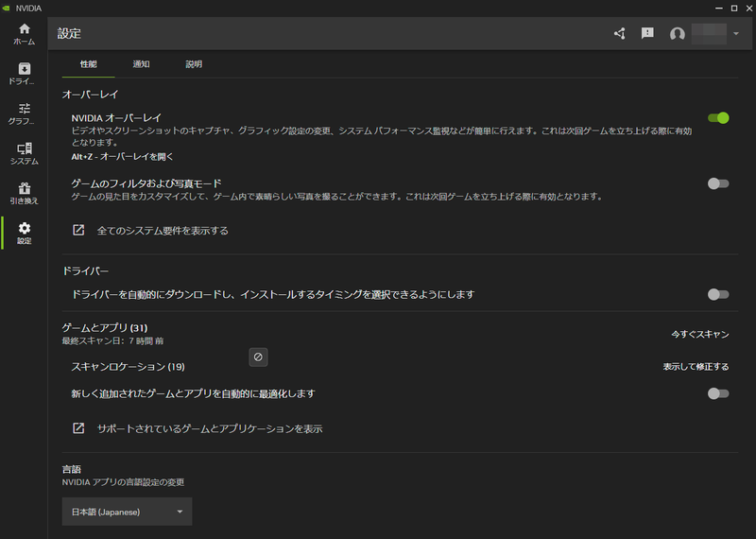
Task: Click ゲームとアプリ (31) heading
Action: click(105, 327)
